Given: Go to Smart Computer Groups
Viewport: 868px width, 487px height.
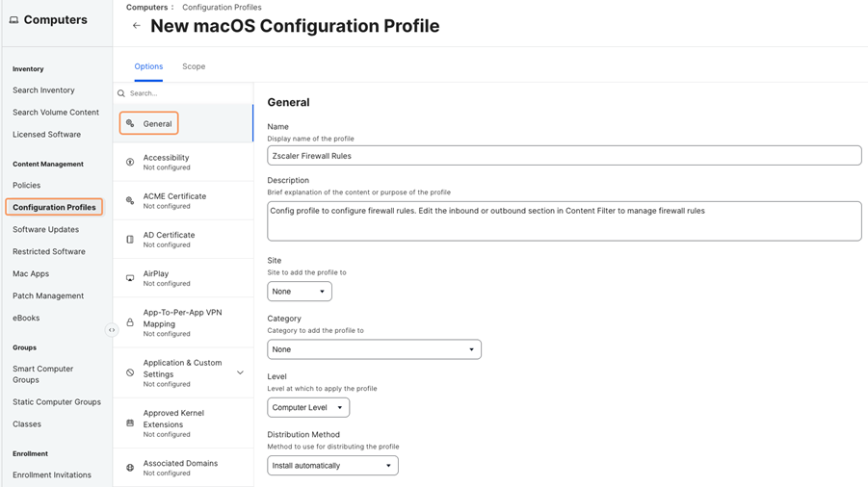Looking at the screenshot, I should click(42, 373).
